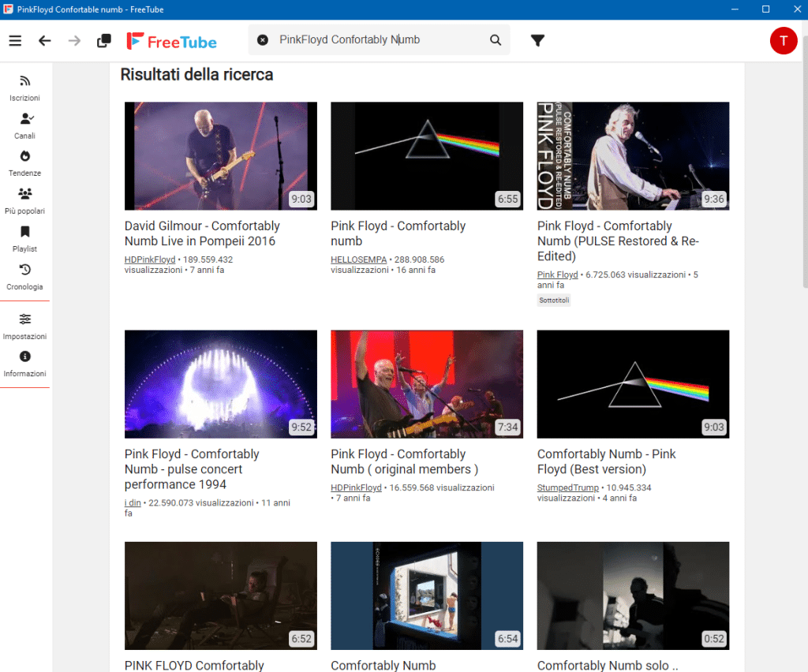The image size is (808, 672).
Task: Open Impostazioni in the sidebar
Action: 24,327
